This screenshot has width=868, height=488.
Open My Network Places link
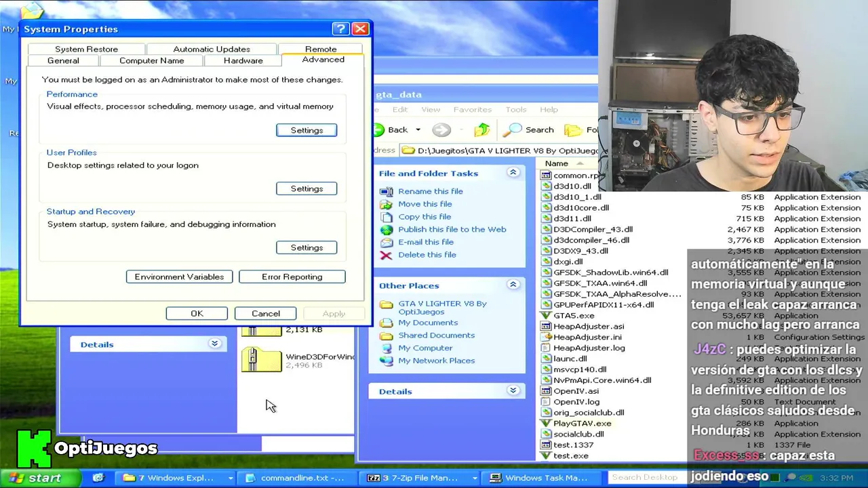436,361
